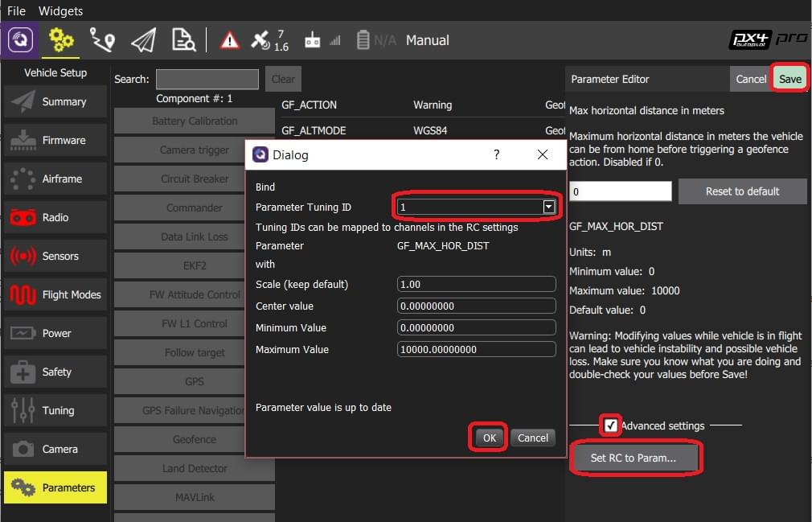Click Save in the Parameter Editor
The image size is (812, 522).
pos(789,79)
